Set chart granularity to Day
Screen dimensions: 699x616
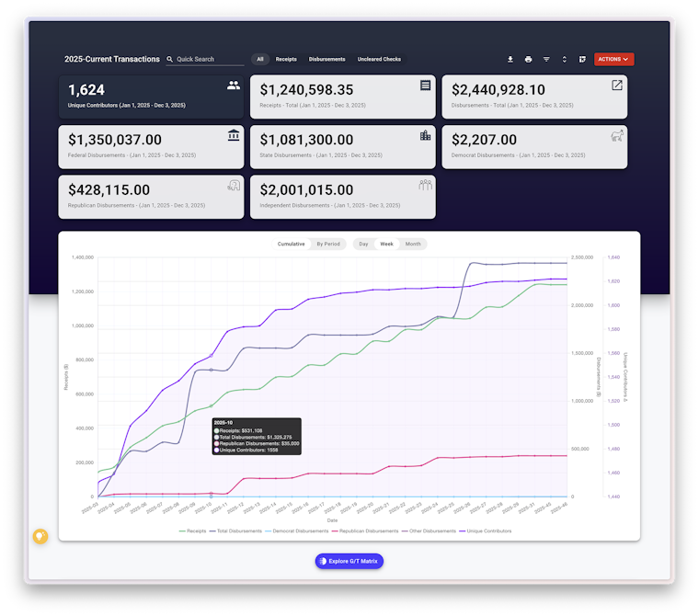click(x=363, y=244)
